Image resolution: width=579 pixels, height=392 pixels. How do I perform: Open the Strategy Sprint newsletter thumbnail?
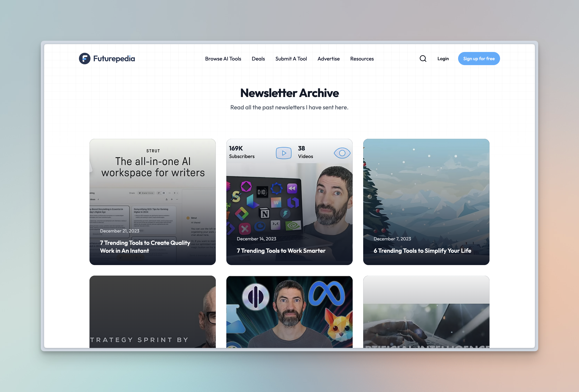(x=152, y=312)
